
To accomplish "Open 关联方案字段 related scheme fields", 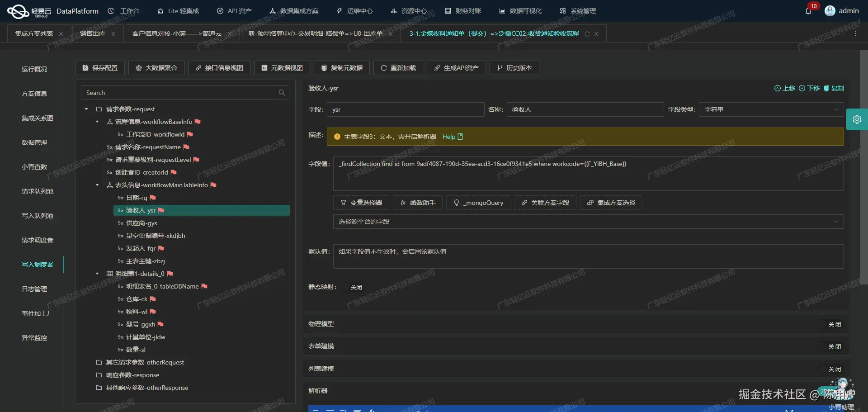I will coord(545,203).
